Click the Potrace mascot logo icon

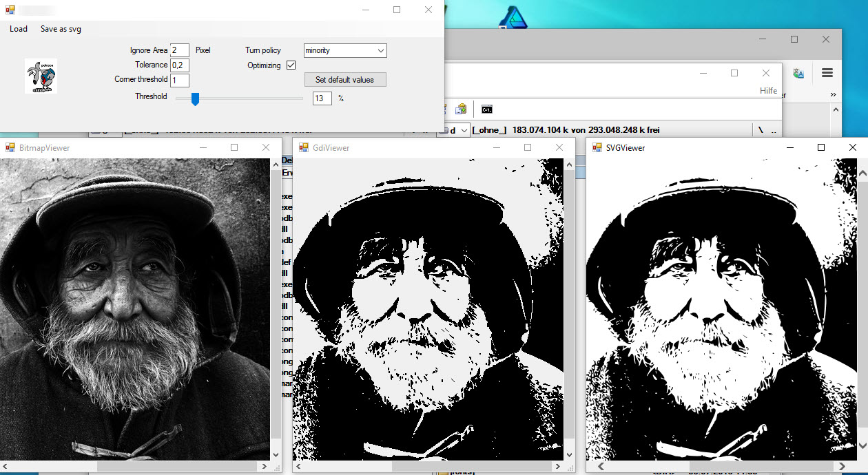point(40,76)
